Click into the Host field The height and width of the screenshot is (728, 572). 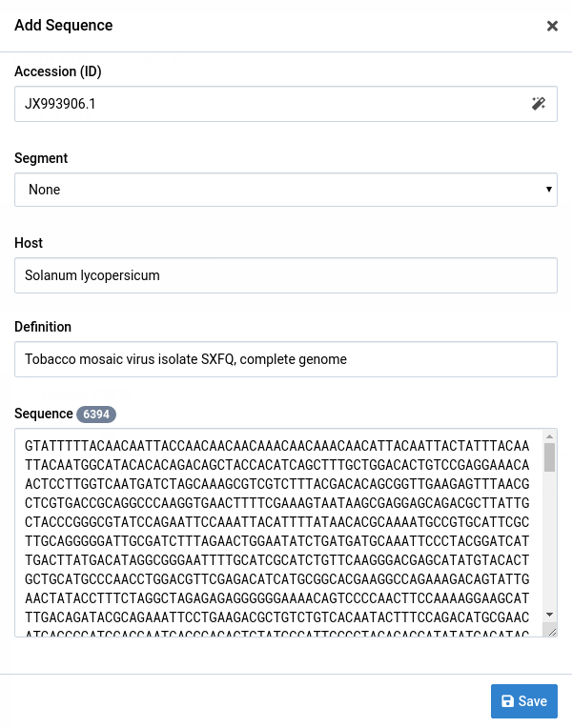click(x=285, y=275)
